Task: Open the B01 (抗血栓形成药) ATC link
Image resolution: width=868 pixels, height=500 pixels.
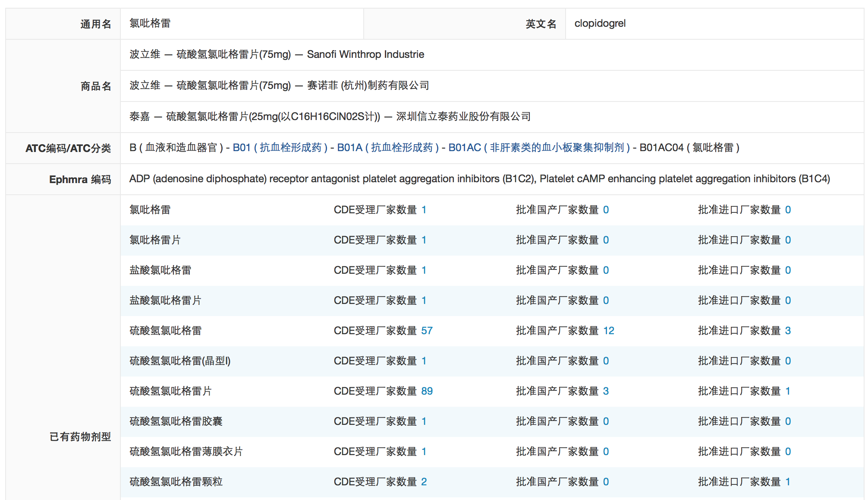Action: point(280,148)
